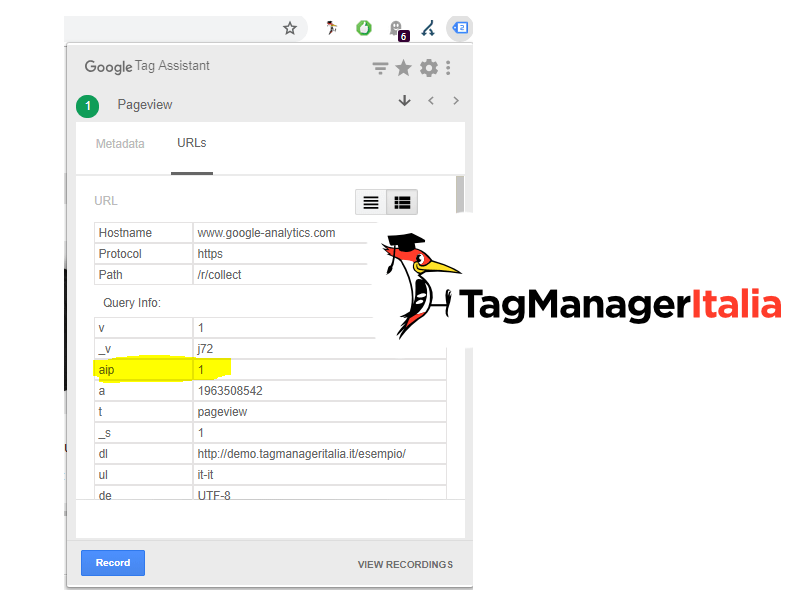Viewport: 800px width, 600px height.
Task: Select the t value pageview
Action: [222, 412]
